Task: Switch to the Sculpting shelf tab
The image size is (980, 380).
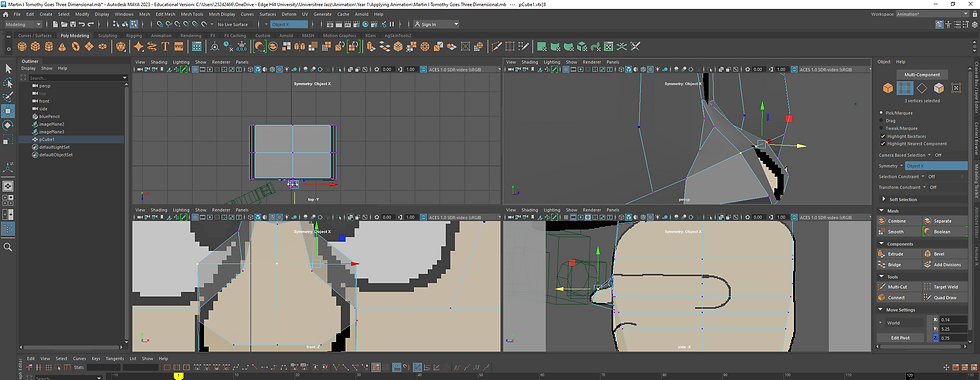Action: 107,36
